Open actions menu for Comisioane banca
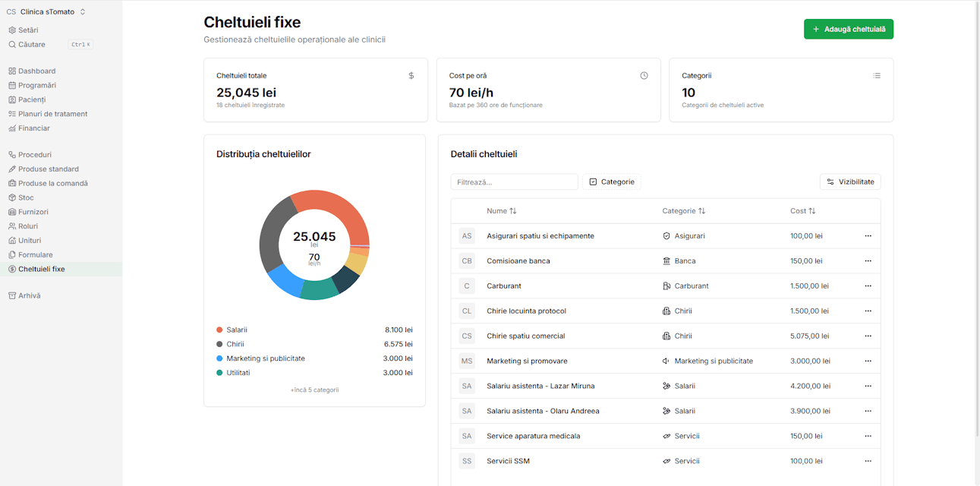This screenshot has width=980, height=486. point(868,261)
